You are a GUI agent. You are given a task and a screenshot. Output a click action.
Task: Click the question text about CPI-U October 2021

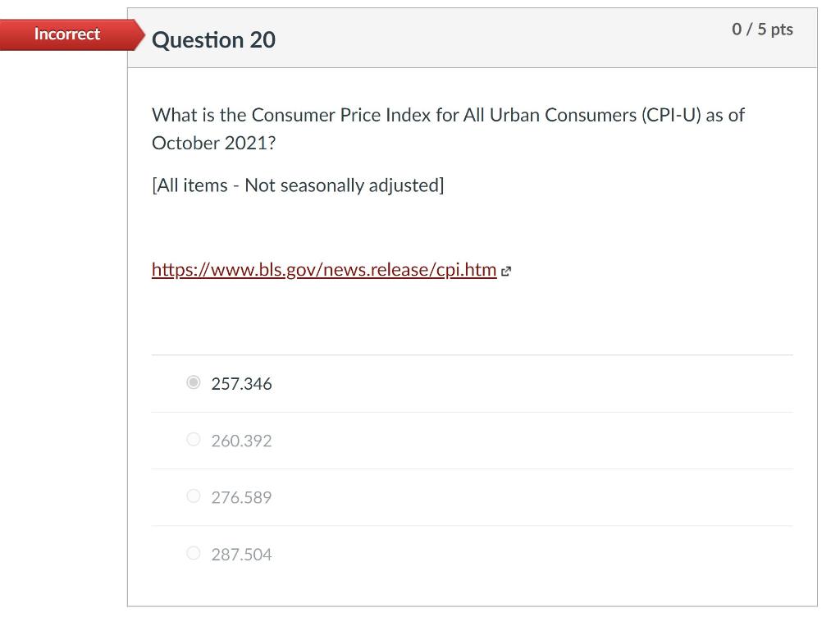(448, 128)
